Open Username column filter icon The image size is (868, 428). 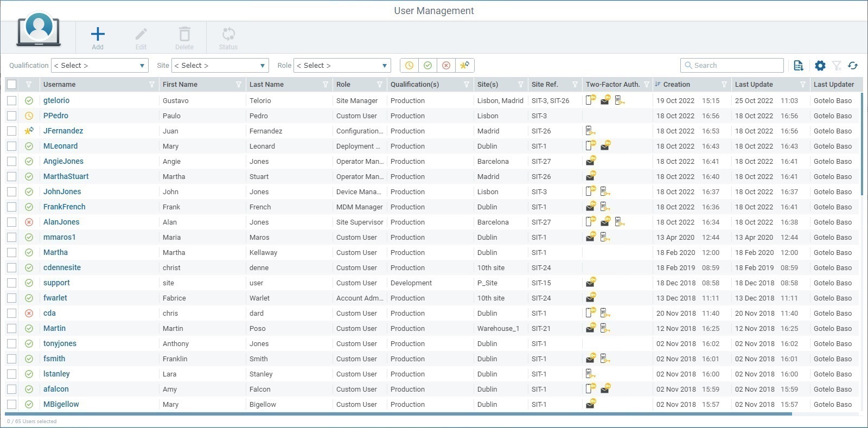[x=152, y=85]
